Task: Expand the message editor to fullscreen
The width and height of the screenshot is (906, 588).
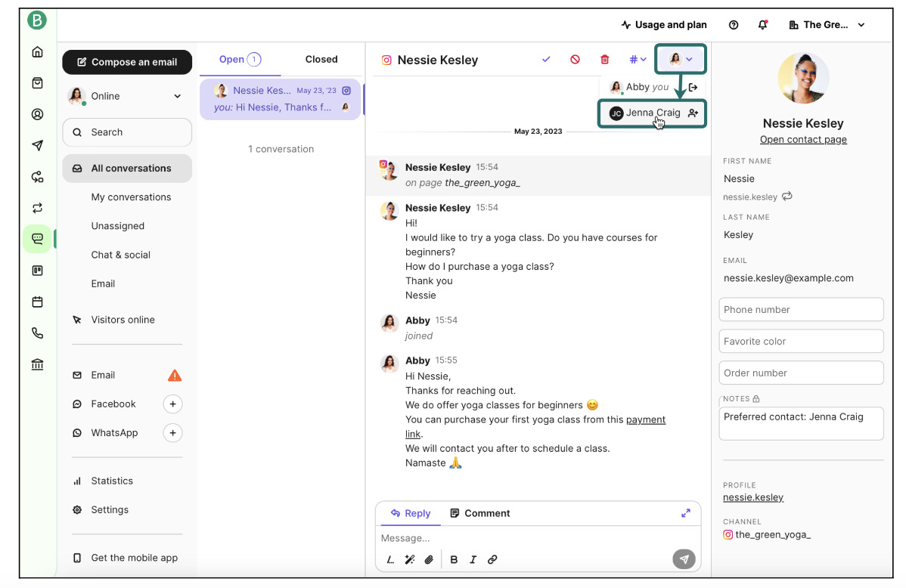Action: coord(685,513)
